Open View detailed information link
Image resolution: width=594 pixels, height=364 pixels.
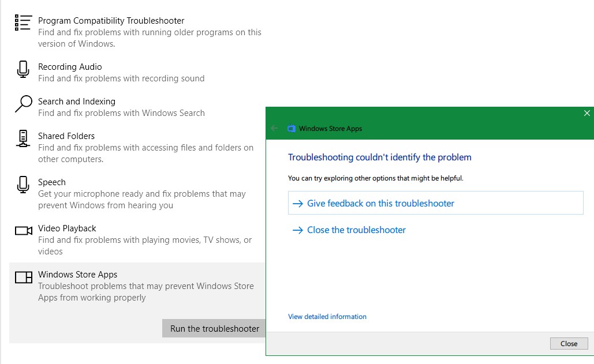click(x=327, y=317)
